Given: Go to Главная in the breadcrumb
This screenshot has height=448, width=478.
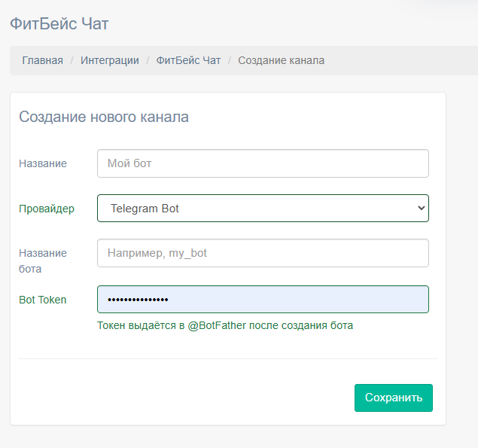Looking at the screenshot, I should 42,60.
